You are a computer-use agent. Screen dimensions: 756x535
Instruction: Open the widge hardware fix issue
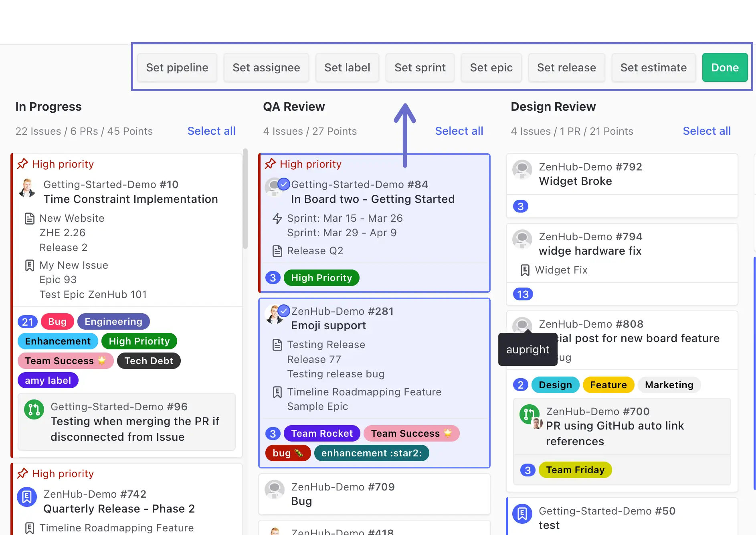click(590, 251)
